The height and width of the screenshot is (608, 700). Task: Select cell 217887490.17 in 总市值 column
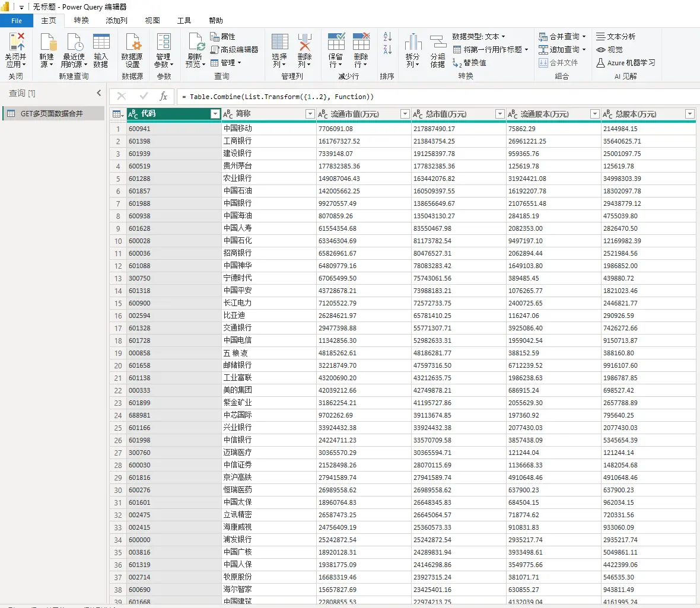459,129
